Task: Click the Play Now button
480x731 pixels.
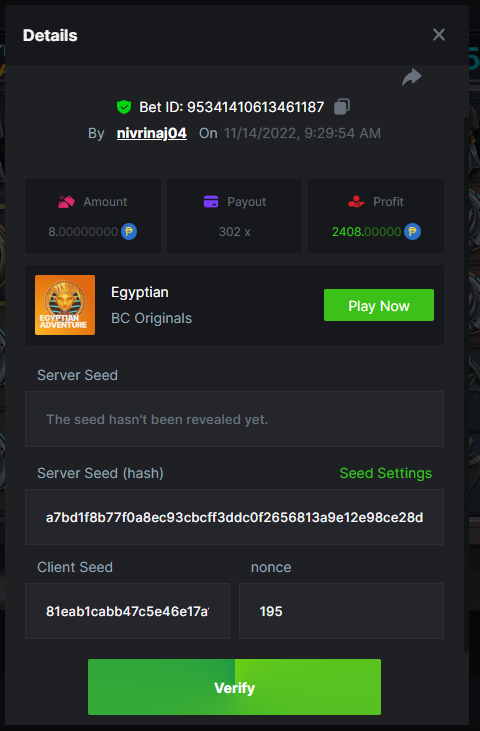Action: 379,305
